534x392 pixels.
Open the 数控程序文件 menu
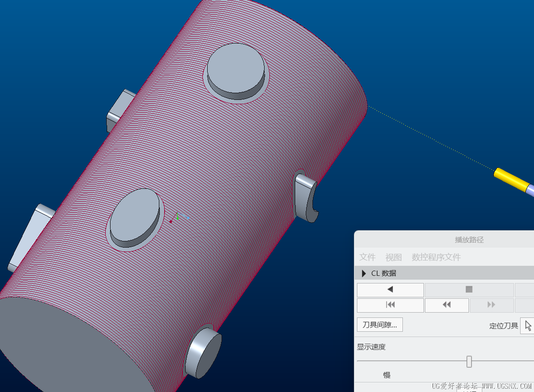436,257
